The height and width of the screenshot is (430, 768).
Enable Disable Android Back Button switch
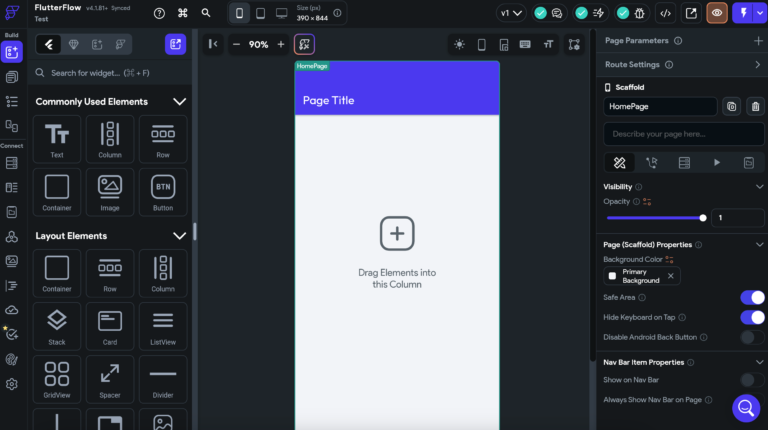click(x=751, y=337)
